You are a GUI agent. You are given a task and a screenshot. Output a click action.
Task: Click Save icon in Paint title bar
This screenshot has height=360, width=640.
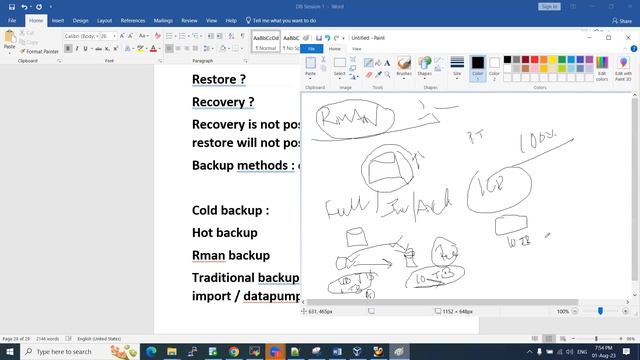(319, 38)
